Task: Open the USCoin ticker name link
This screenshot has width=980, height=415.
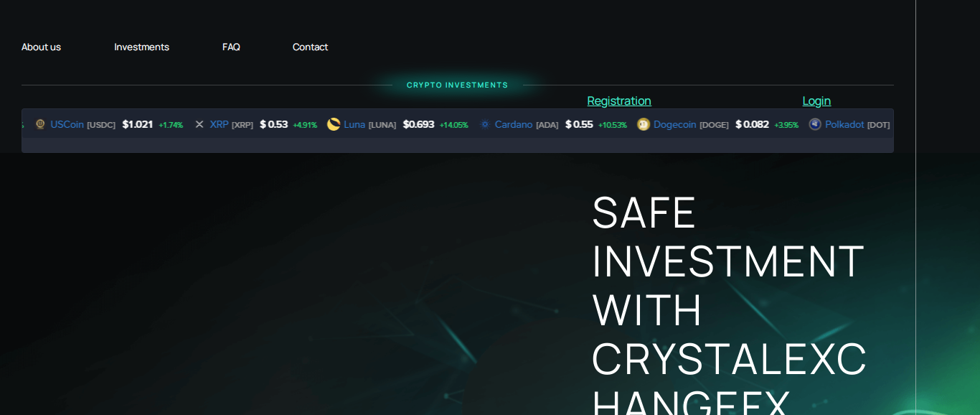Action: [67, 124]
